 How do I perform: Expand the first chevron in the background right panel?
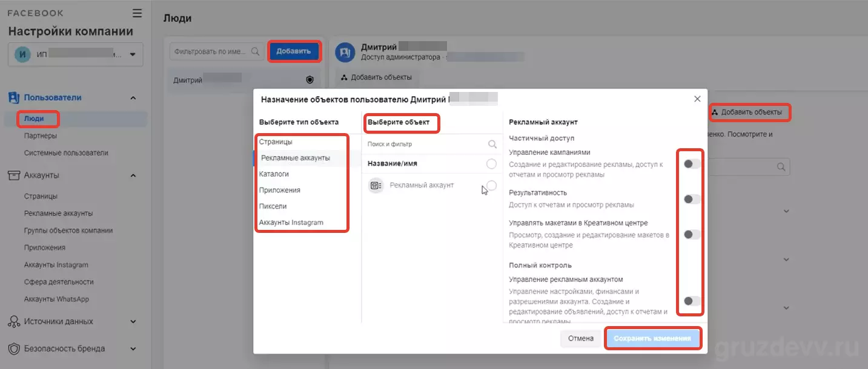tap(786, 211)
